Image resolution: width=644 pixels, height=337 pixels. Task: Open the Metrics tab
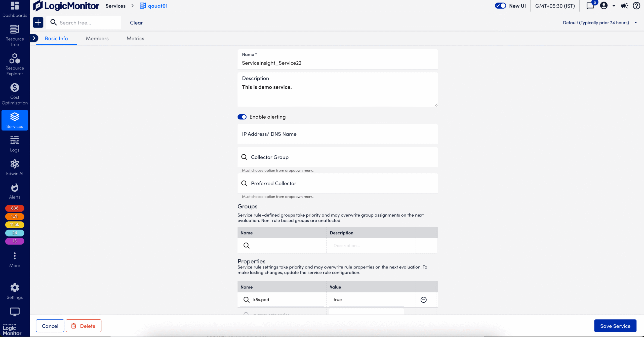[x=135, y=38]
